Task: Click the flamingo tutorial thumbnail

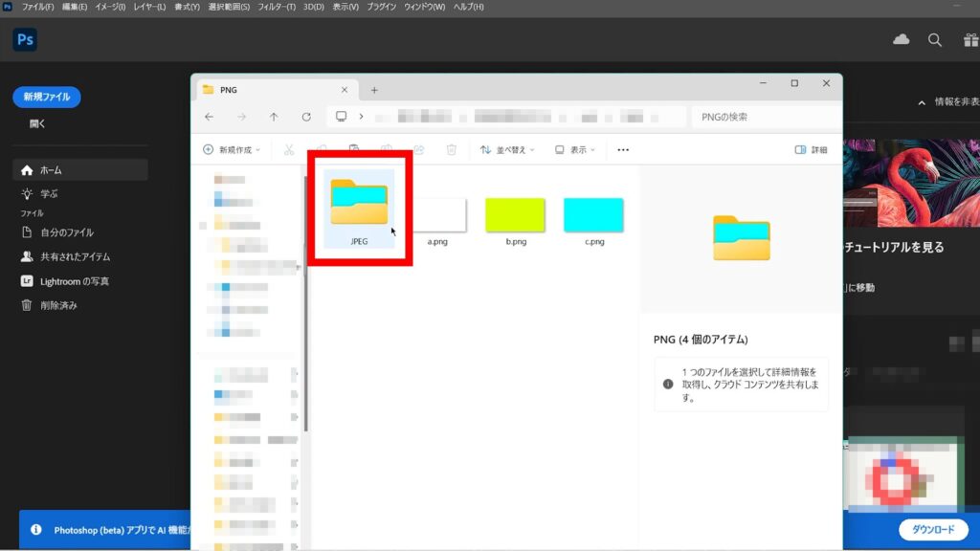Action: pos(911,183)
